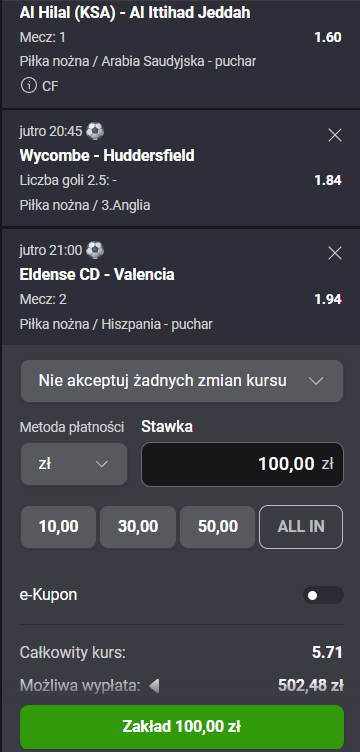Click the football icon beside jutro 21:00
Screen dimensions: 360x752
95,249
